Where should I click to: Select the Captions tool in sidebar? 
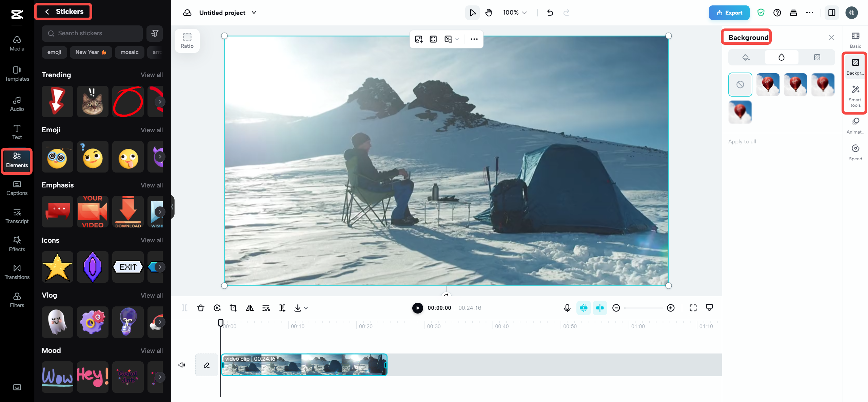pyautogui.click(x=16, y=188)
